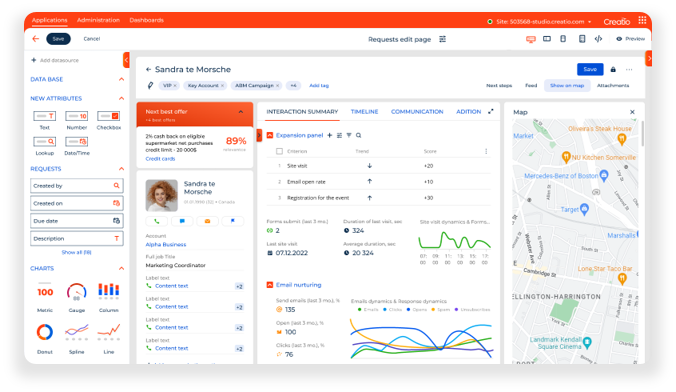Screen dimensions: 676x392
Task: Collapse the Next best offer panel
Action: pyautogui.click(x=241, y=112)
